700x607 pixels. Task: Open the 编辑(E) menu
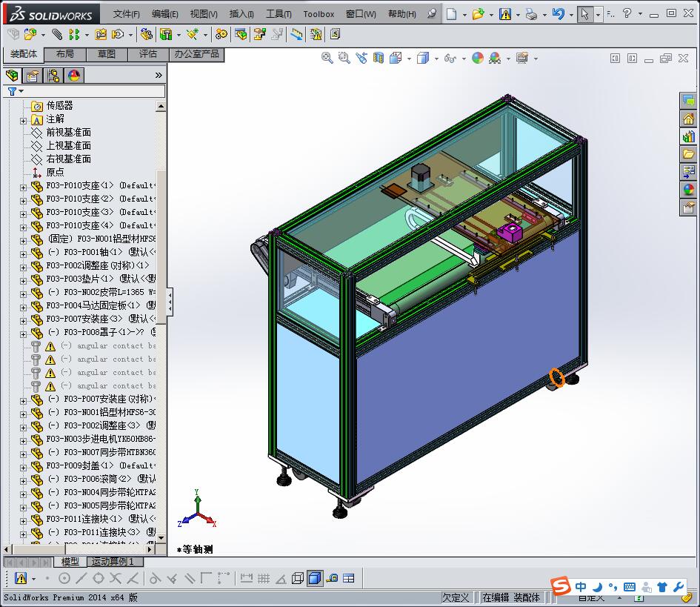click(164, 14)
